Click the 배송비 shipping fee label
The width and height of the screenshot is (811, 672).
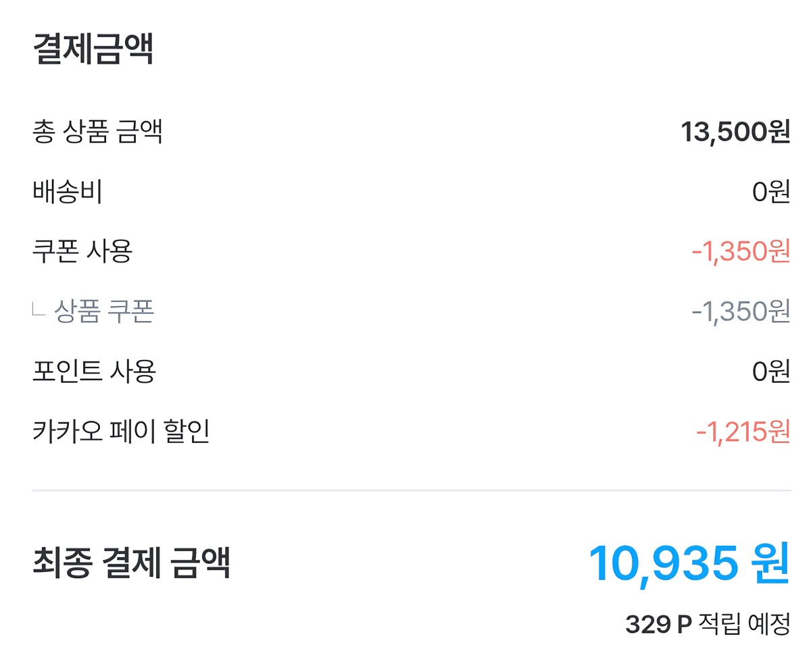pos(67,191)
